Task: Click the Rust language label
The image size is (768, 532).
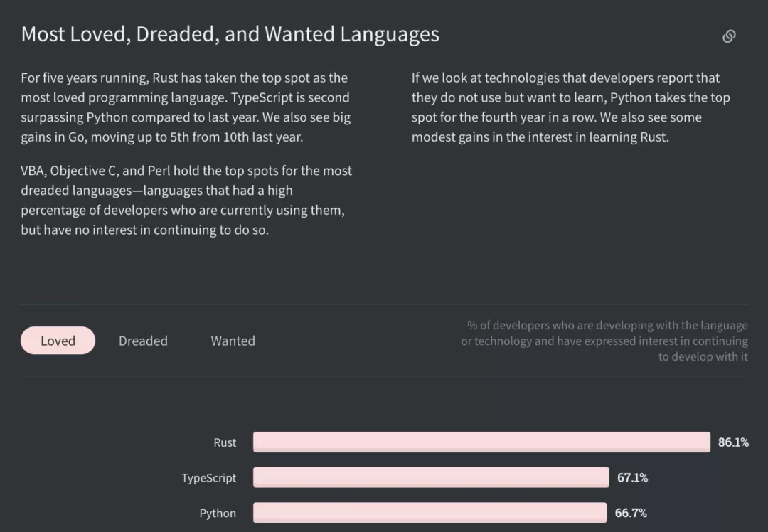Action: coord(225,442)
